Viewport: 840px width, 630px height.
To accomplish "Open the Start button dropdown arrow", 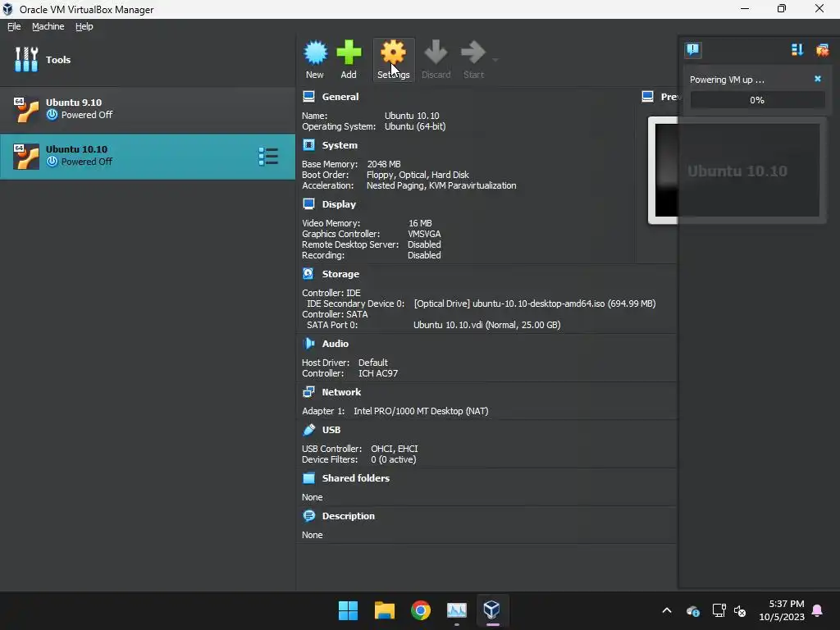I will [495, 59].
